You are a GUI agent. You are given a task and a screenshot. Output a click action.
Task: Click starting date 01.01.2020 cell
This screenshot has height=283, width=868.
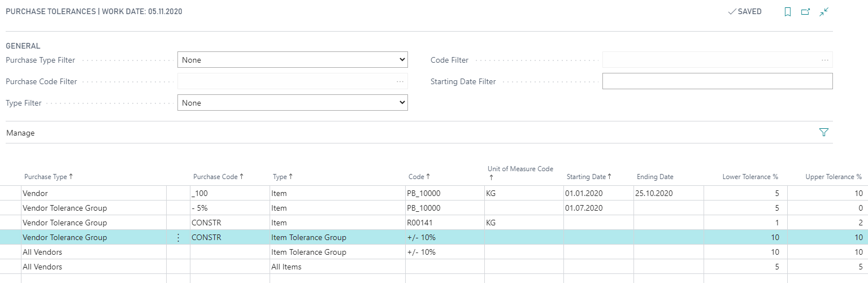point(598,193)
